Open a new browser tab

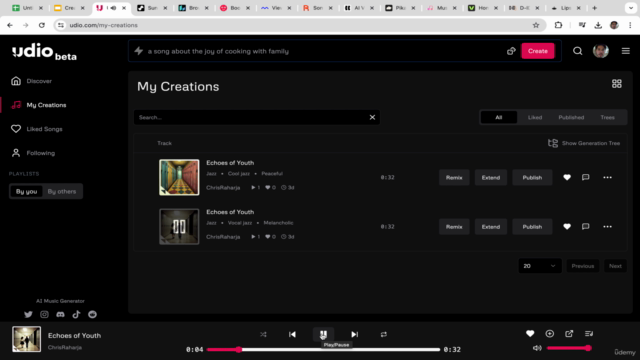point(594,8)
